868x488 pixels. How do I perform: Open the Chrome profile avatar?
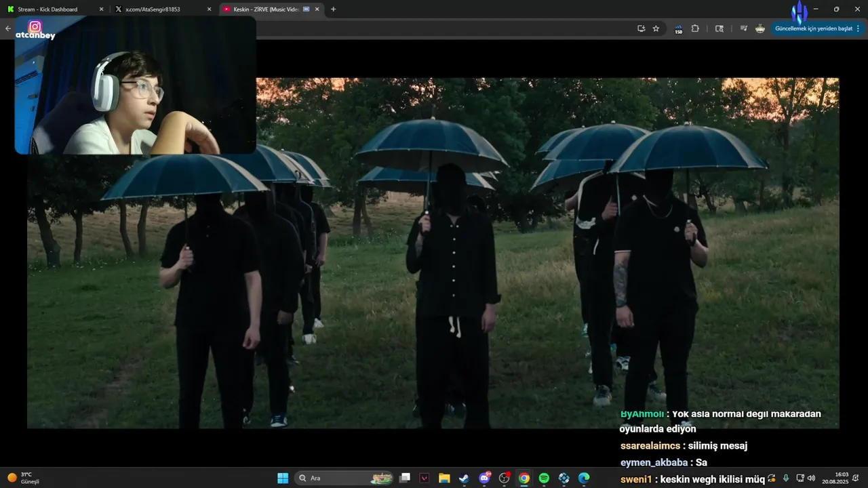(x=760, y=28)
